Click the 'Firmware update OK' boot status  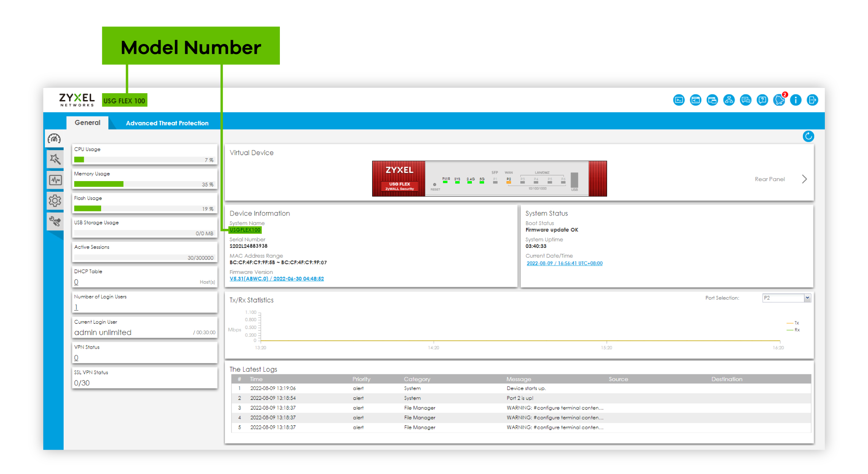(x=552, y=230)
